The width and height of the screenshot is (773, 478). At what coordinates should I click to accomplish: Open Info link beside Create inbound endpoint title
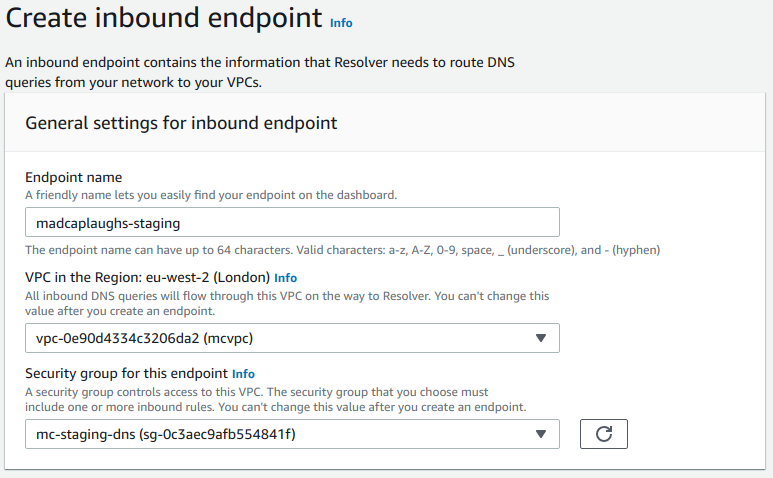tap(341, 23)
